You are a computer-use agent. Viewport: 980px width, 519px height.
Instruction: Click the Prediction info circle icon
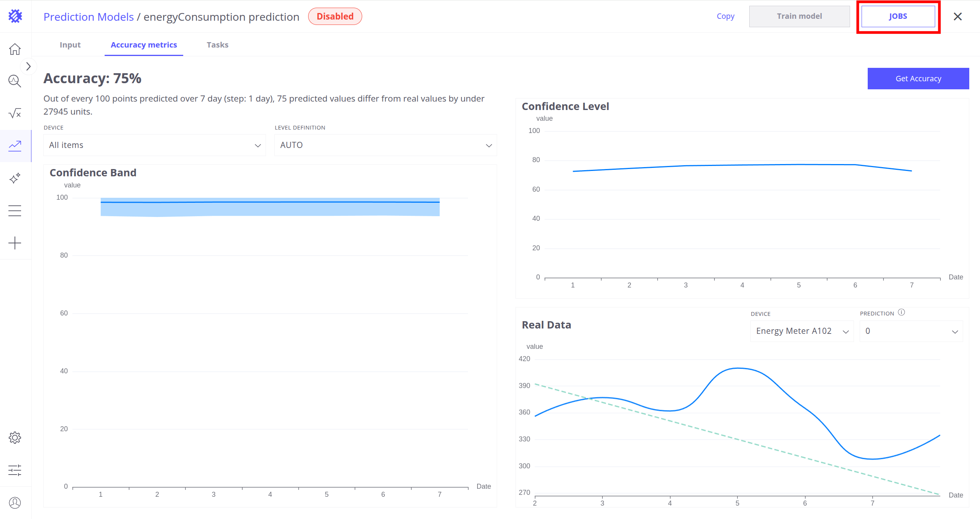pyautogui.click(x=901, y=312)
